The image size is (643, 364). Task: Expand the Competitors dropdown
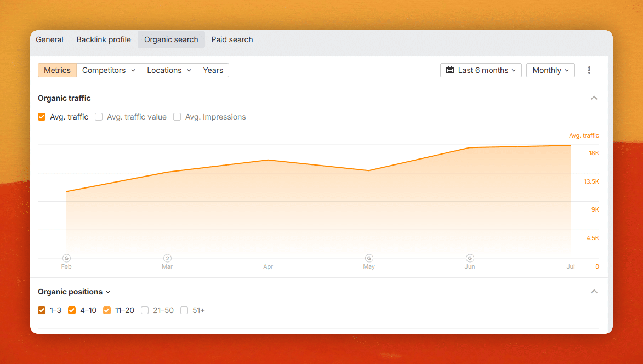(x=109, y=70)
